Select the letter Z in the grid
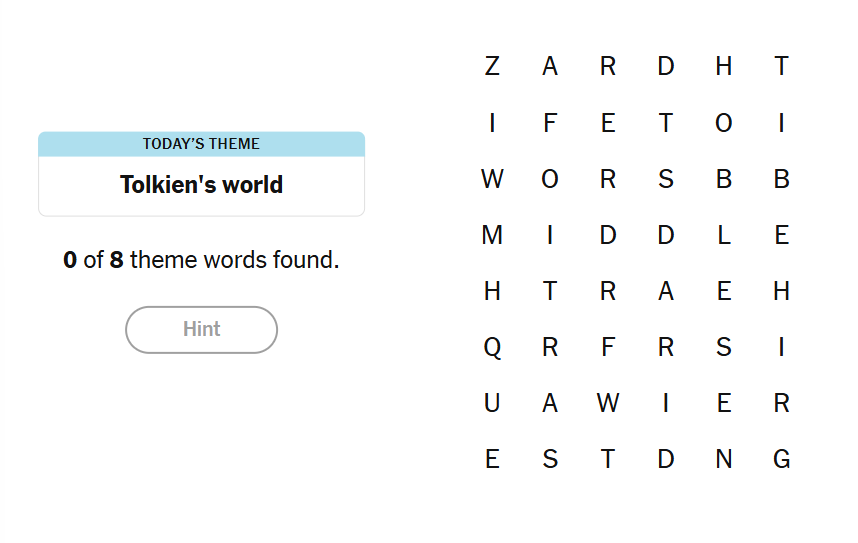 [x=492, y=67]
